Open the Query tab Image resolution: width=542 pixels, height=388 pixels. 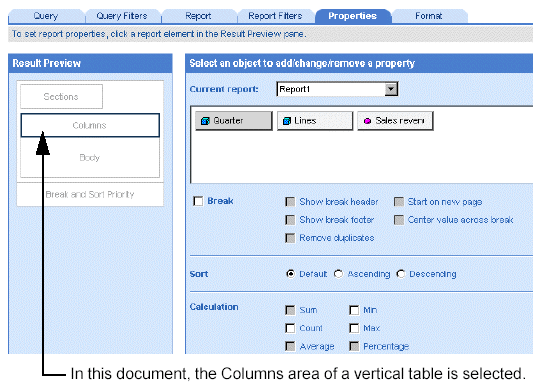(x=46, y=16)
